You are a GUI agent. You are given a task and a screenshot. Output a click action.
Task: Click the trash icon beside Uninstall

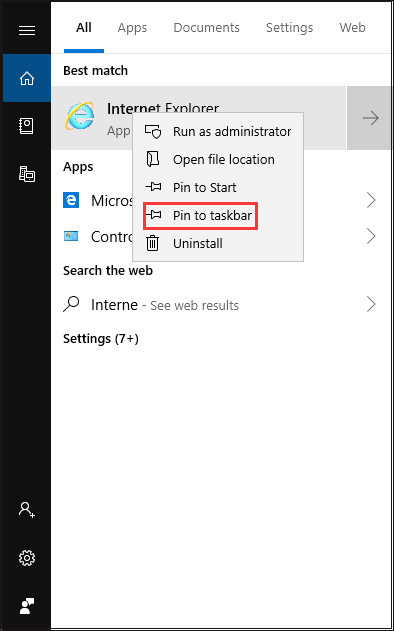point(153,243)
